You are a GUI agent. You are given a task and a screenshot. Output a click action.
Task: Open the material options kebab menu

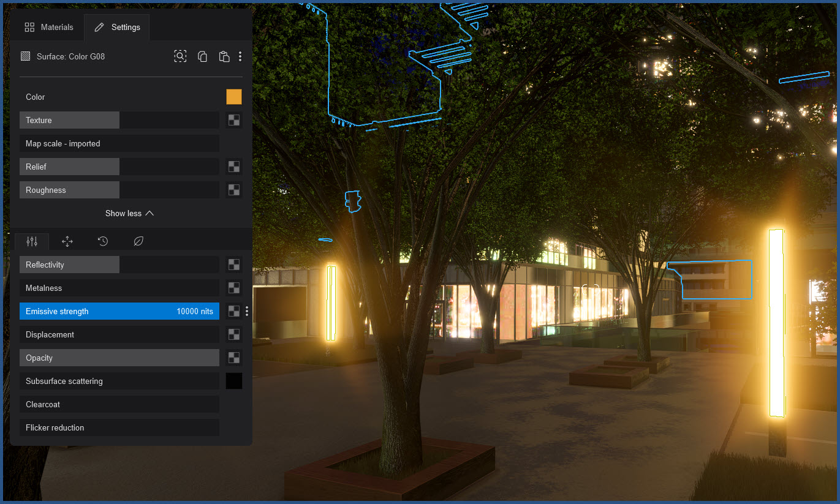click(240, 56)
